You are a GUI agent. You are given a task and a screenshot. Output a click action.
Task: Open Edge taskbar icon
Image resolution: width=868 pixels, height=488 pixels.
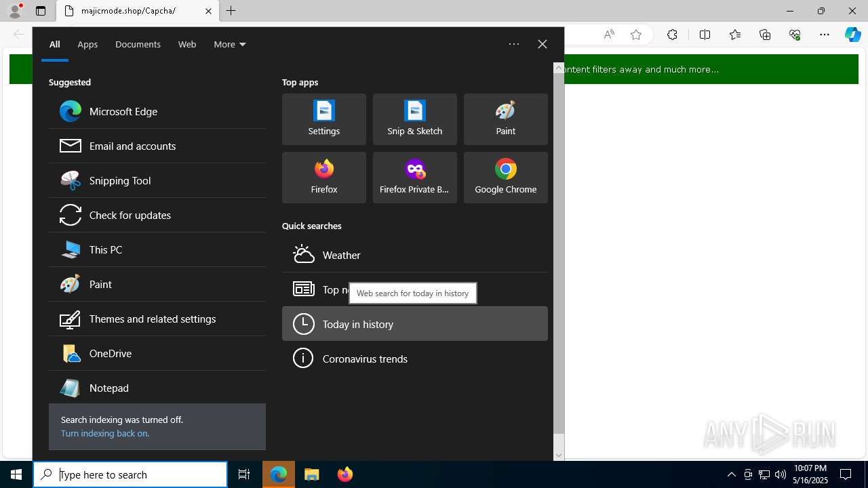pos(279,474)
